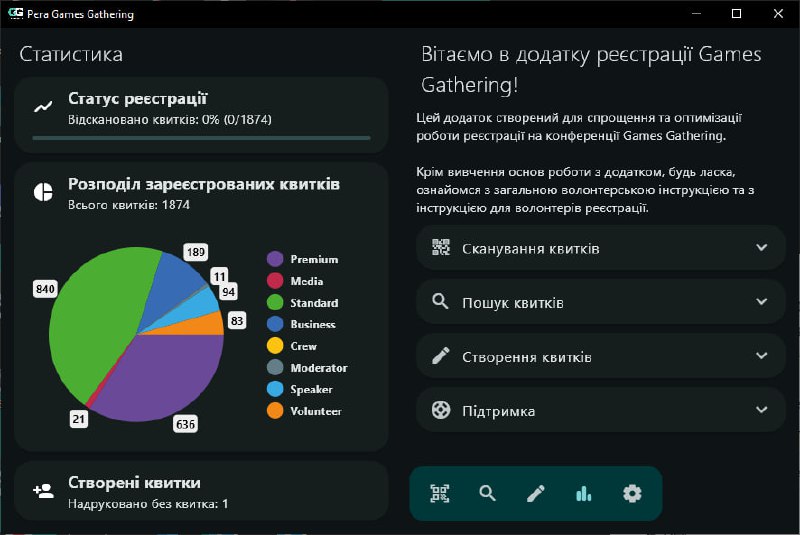Toggle Standard green legend swatch
The image size is (800, 535).
275,302
